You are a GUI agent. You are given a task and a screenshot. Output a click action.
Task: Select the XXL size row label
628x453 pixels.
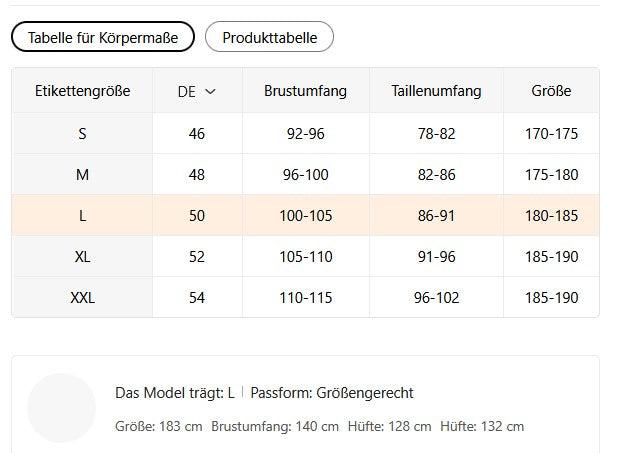[x=82, y=297]
